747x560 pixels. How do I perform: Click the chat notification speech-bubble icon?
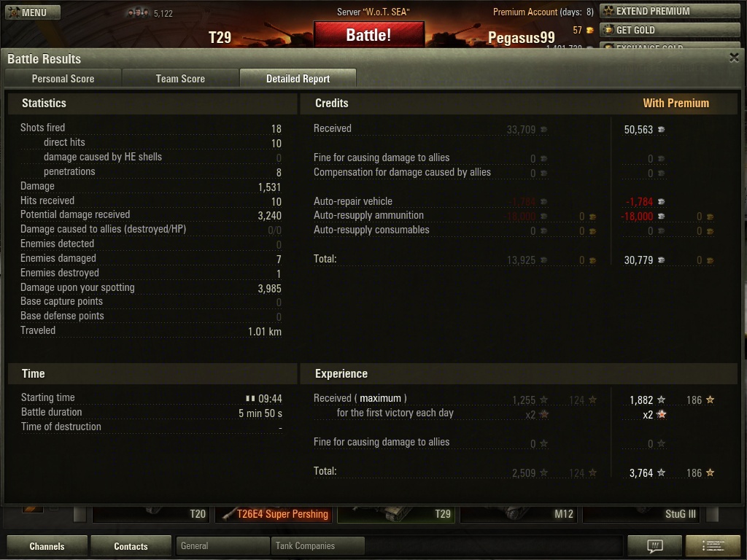pos(655,545)
